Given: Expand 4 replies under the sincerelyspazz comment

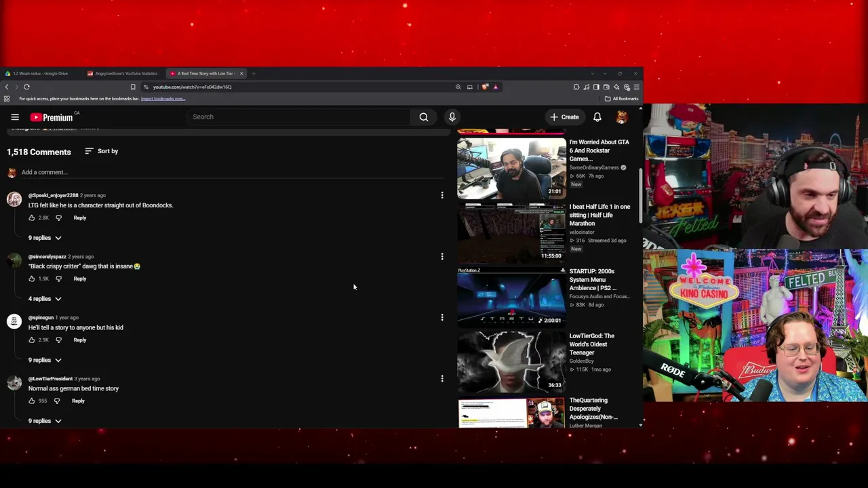Looking at the screenshot, I should click(45, 299).
